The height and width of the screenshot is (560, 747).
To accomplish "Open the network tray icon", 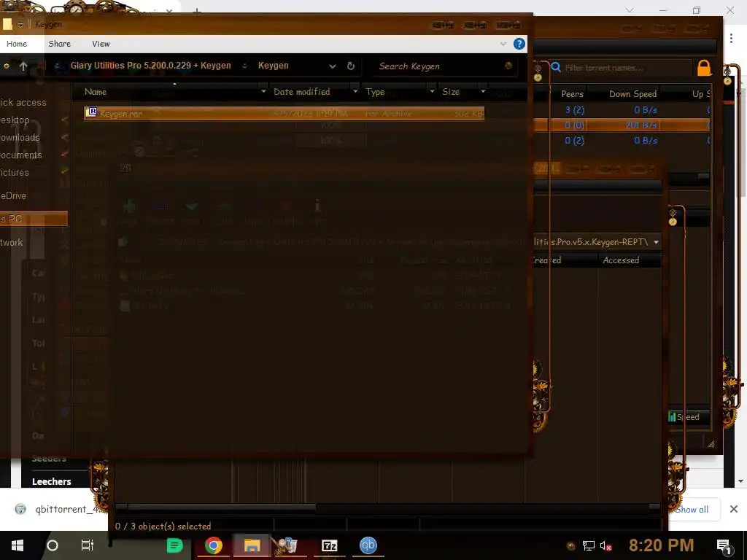I will [589, 545].
